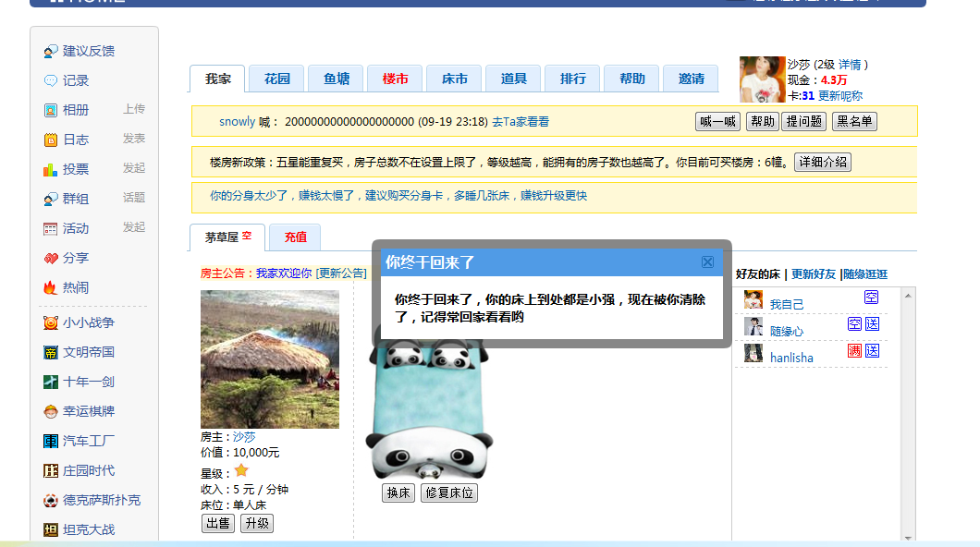Image resolution: width=980 pixels, height=547 pixels.
Task: Launch the 庄园时代 game icon
Action: point(51,471)
